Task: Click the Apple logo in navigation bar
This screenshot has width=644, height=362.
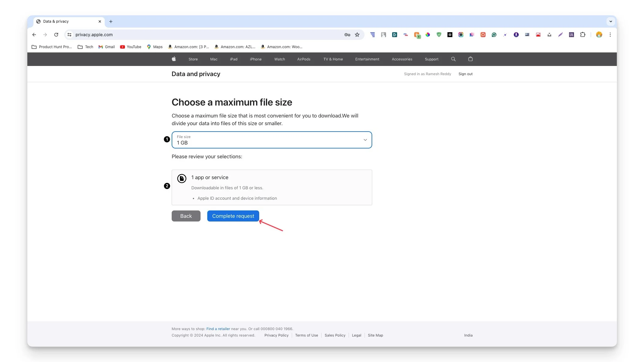Action: [174, 59]
